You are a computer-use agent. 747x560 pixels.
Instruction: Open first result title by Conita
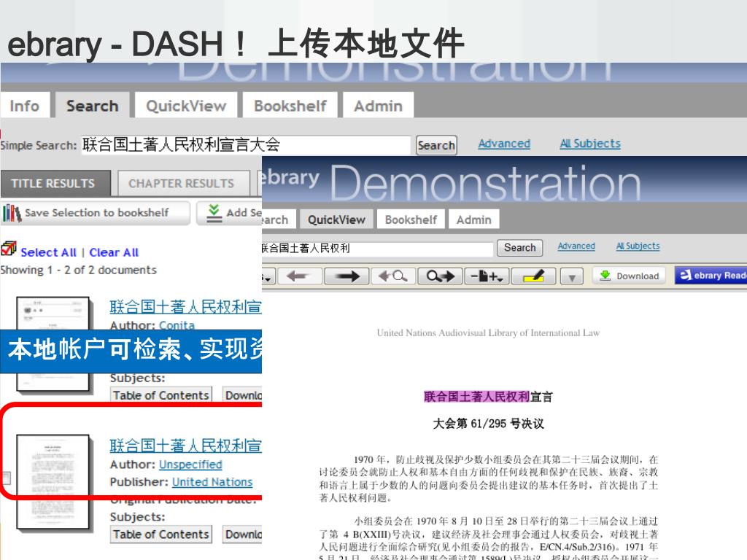coord(185,307)
